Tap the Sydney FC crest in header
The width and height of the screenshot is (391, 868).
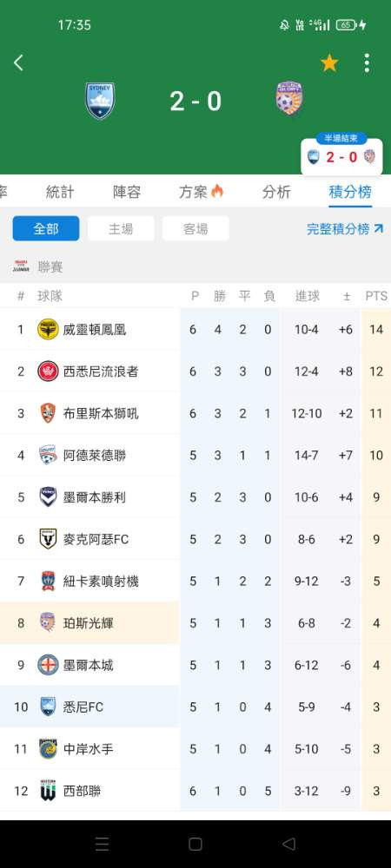(100, 101)
